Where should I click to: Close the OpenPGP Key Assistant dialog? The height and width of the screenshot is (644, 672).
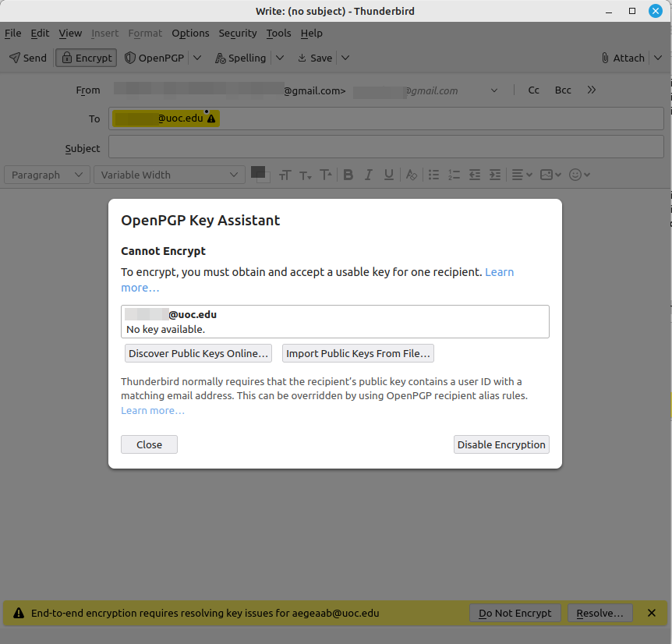point(149,444)
